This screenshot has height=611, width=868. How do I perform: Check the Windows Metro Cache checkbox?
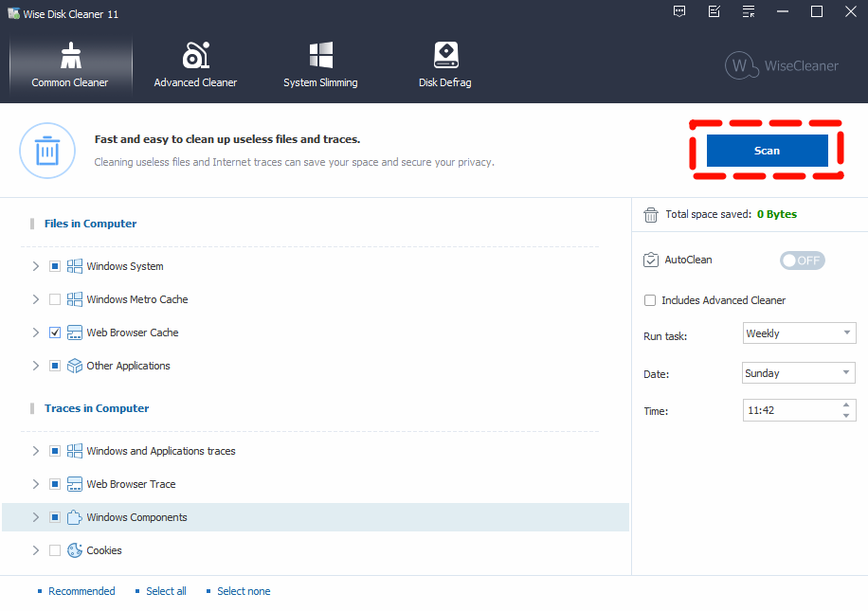(55, 299)
